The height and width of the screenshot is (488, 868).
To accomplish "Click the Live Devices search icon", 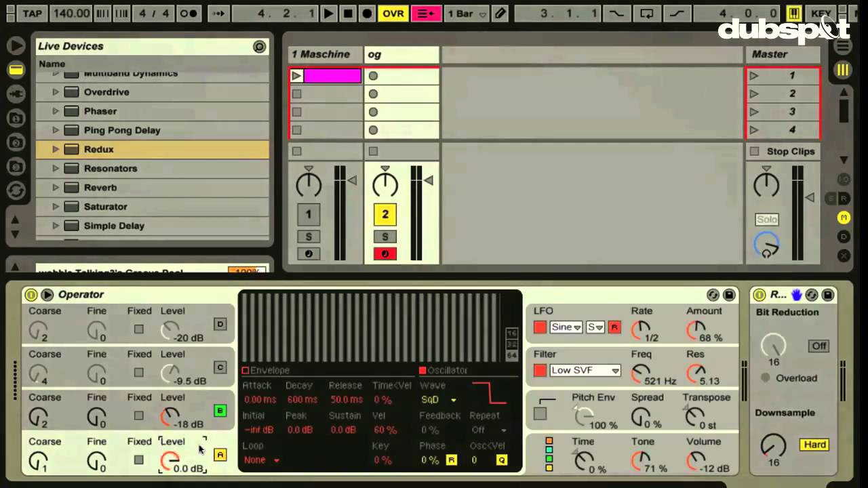I will [x=259, y=46].
